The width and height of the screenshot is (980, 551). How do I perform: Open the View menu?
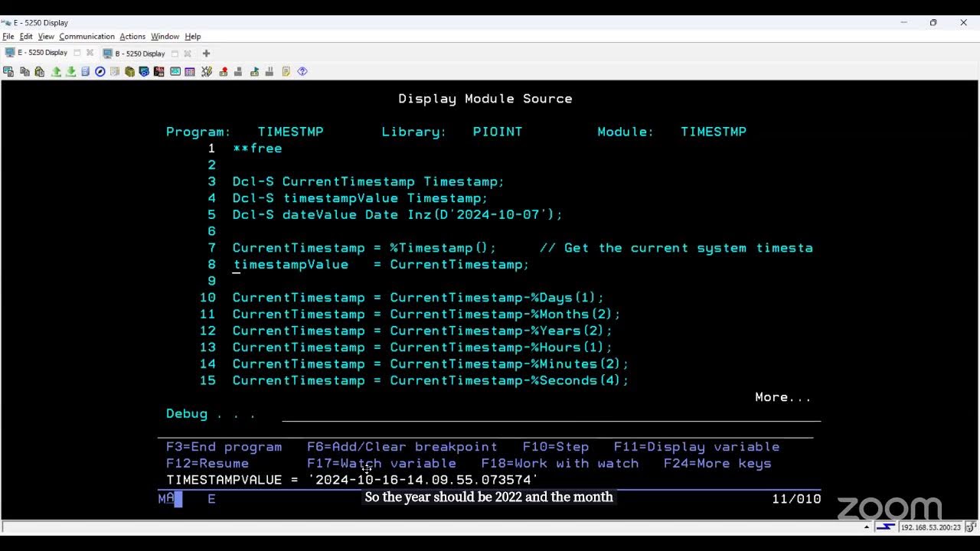coord(46,36)
